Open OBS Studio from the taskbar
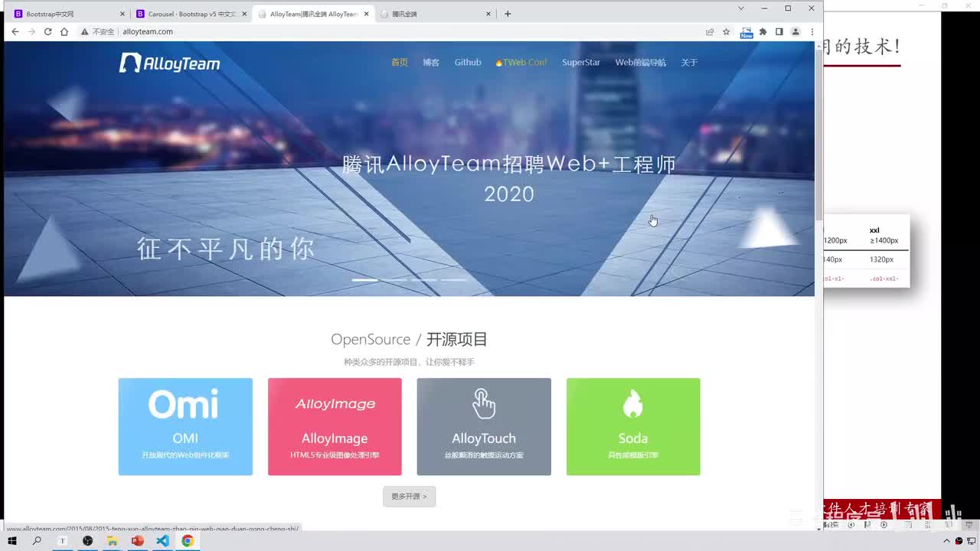The height and width of the screenshot is (551, 980). pyautogui.click(x=88, y=541)
